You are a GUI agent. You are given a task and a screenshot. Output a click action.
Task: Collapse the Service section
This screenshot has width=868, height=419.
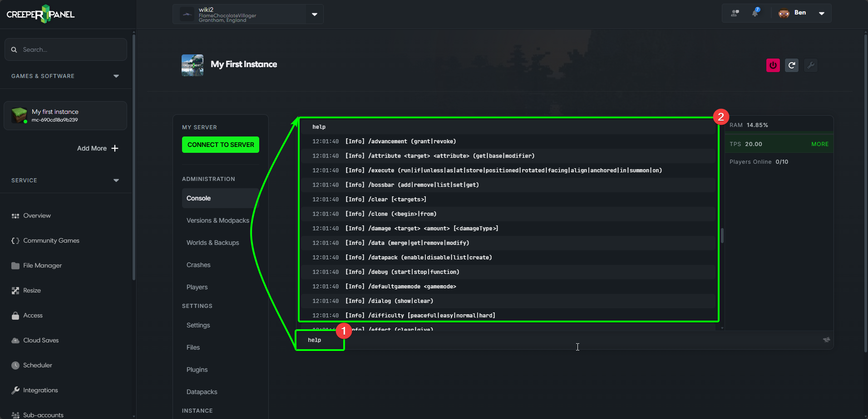click(116, 180)
